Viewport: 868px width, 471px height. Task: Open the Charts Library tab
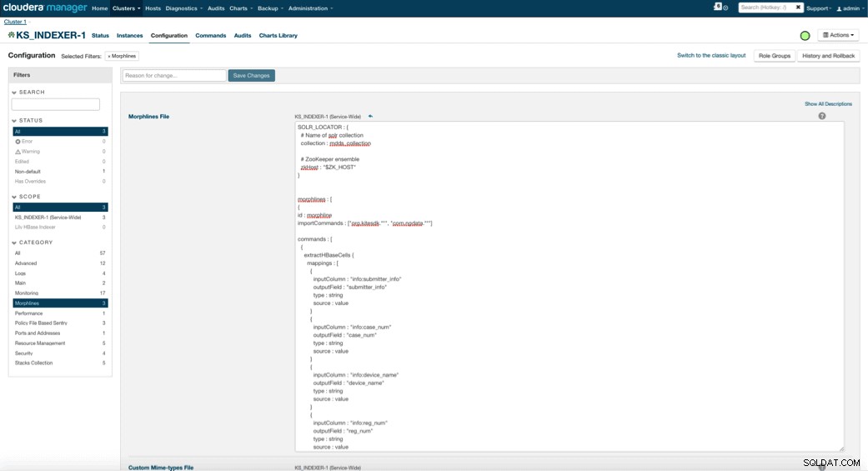point(278,35)
